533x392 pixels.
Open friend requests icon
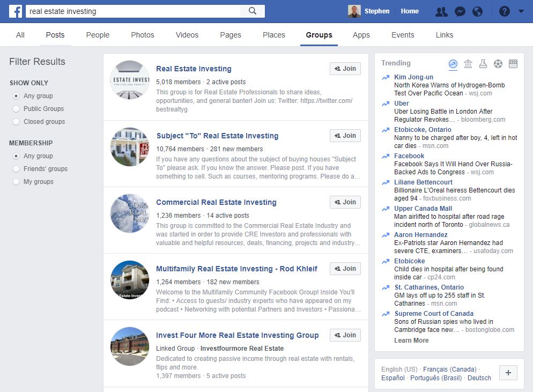coord(443,11)
